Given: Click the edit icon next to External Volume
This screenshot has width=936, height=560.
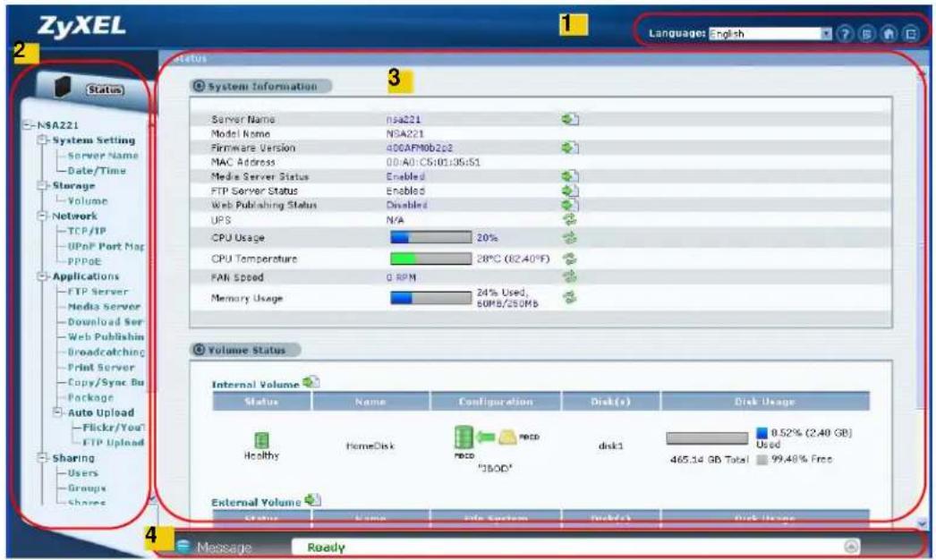Looking at the screenshot, I should [x=312, y=500].
